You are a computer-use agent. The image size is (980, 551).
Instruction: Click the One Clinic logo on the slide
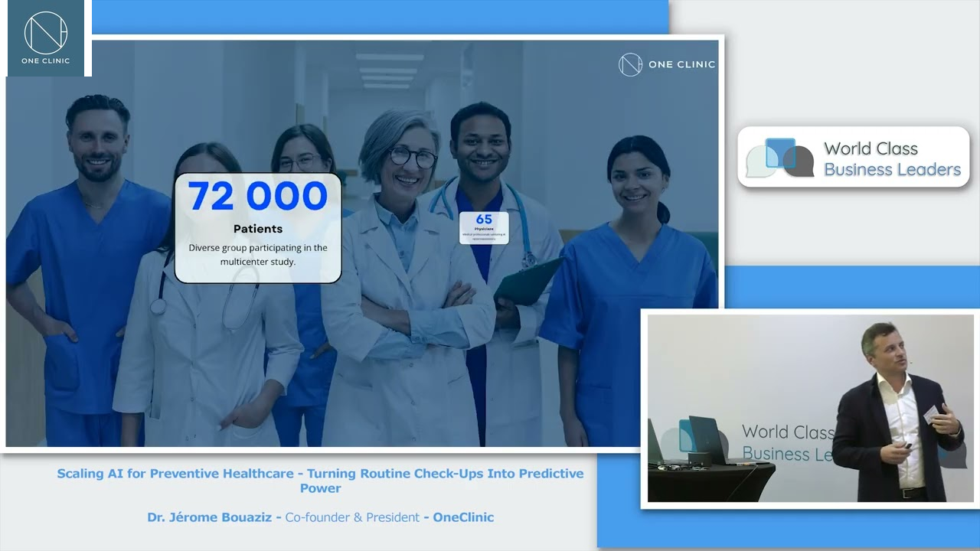coord(666,65)
